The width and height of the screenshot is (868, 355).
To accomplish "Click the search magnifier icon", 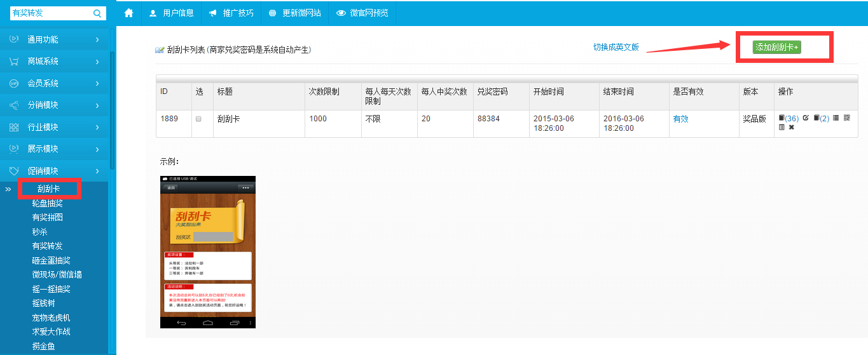I will 97,13.
